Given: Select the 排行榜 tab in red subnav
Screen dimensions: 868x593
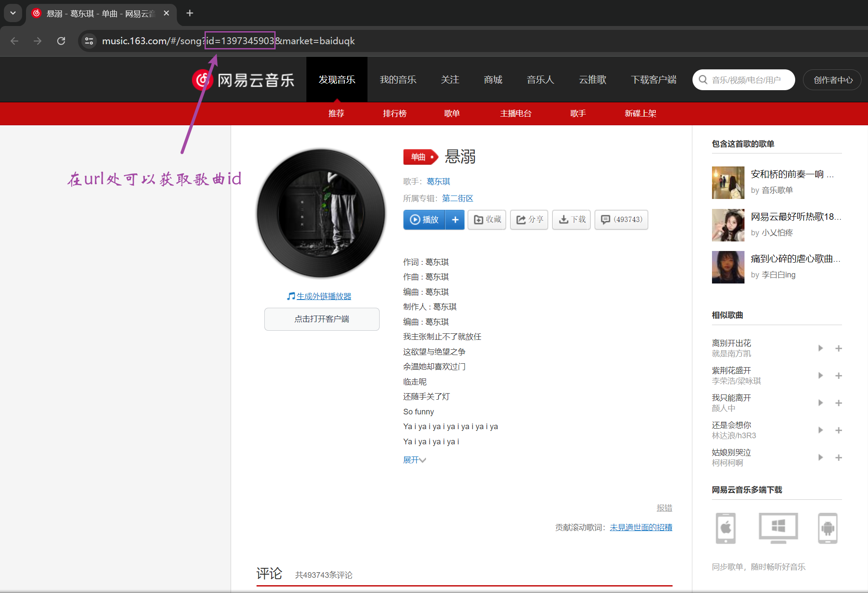Looking at the screenshot, I should click(x=394, y=114).
